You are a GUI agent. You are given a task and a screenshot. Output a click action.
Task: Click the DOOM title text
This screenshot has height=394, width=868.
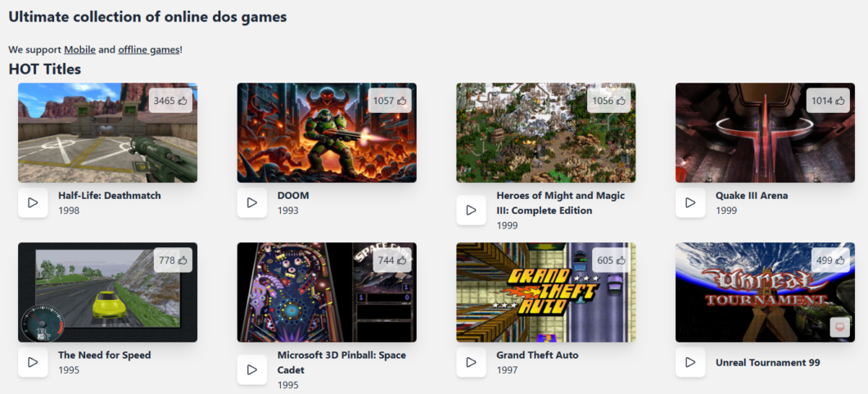(293, 196)
